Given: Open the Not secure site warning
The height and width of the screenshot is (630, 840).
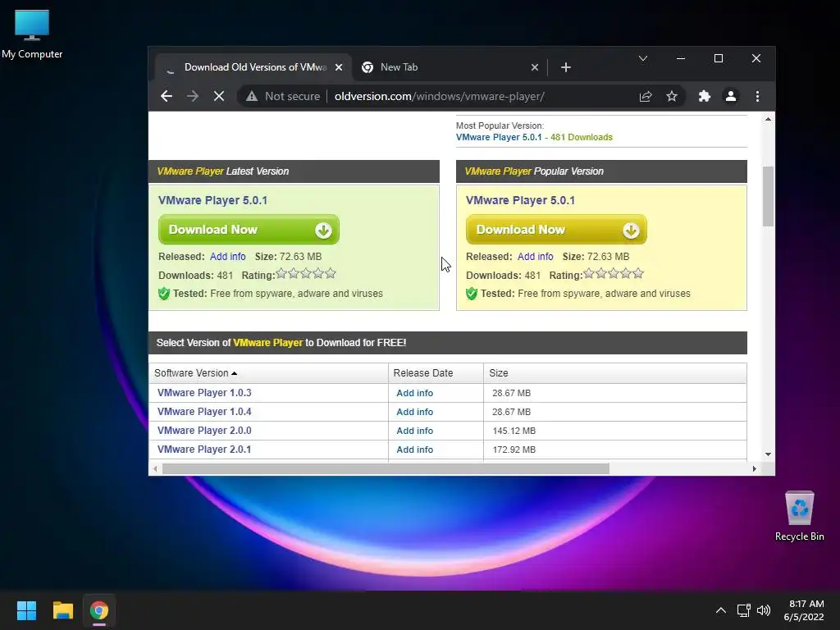Looking at the screenshot, I should pyautogui.click(x=283, y=97).
